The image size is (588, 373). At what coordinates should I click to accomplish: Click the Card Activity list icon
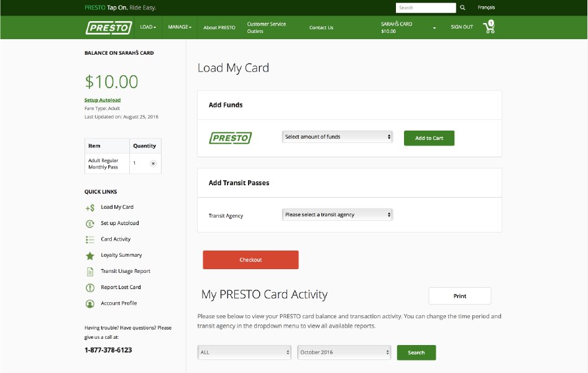coord(90,239)
